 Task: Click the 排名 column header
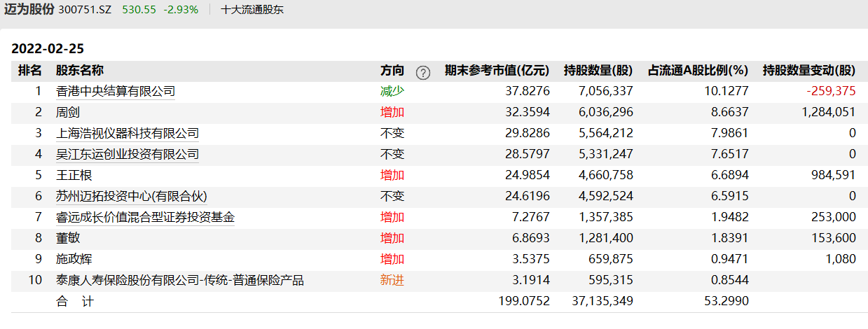29,71
